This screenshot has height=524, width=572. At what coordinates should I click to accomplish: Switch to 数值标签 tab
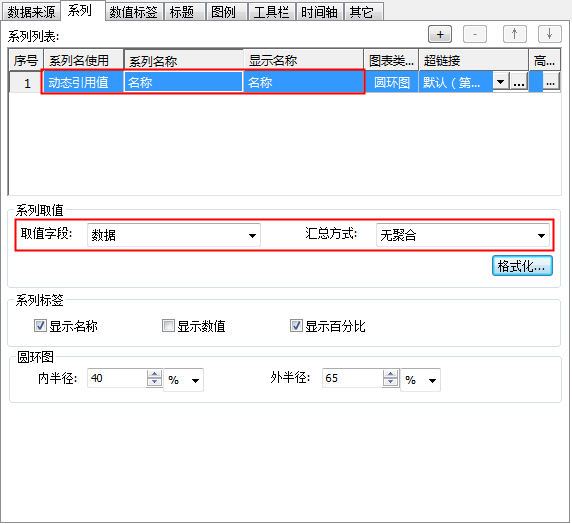point(134,12)
